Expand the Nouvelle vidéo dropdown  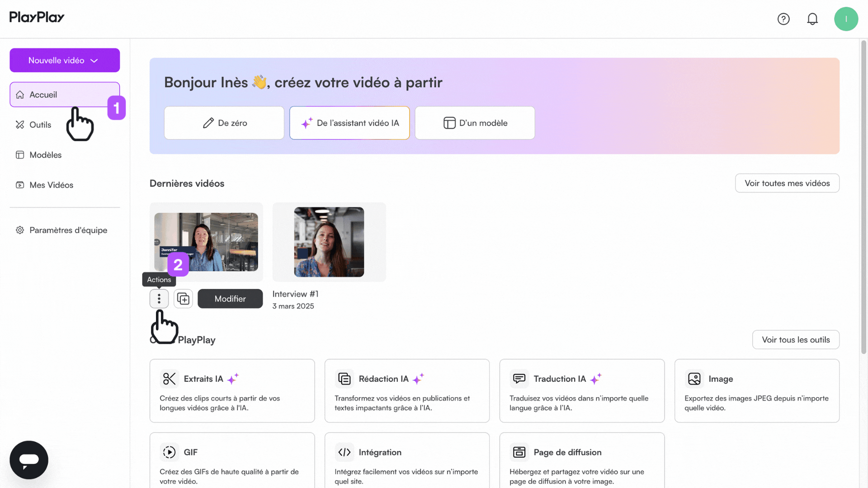click(65, 60)
